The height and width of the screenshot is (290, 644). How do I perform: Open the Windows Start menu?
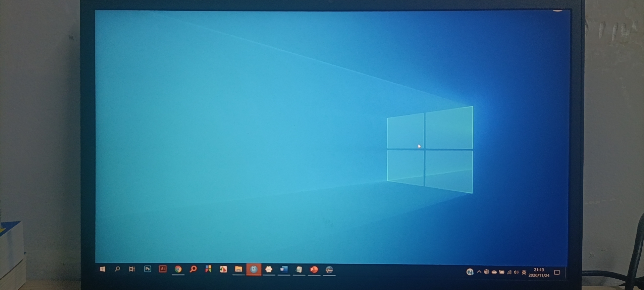[103, 269]
